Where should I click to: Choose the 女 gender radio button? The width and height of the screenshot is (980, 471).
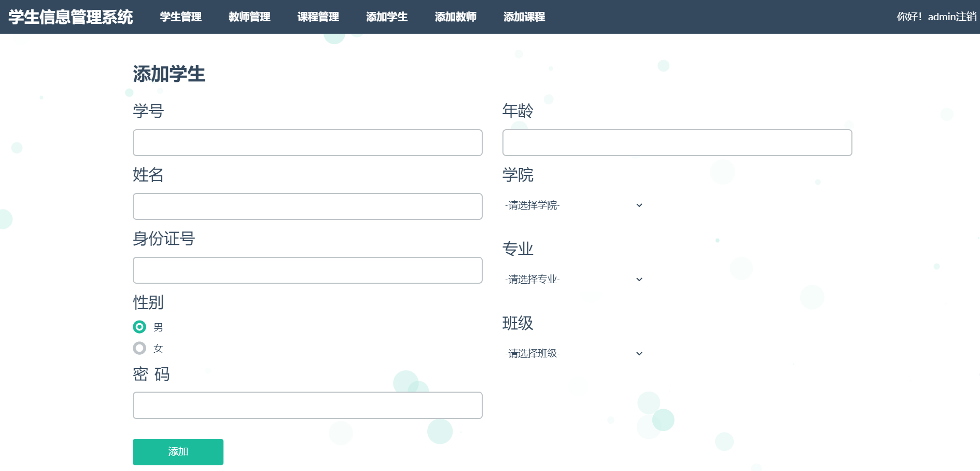(139, 348)
